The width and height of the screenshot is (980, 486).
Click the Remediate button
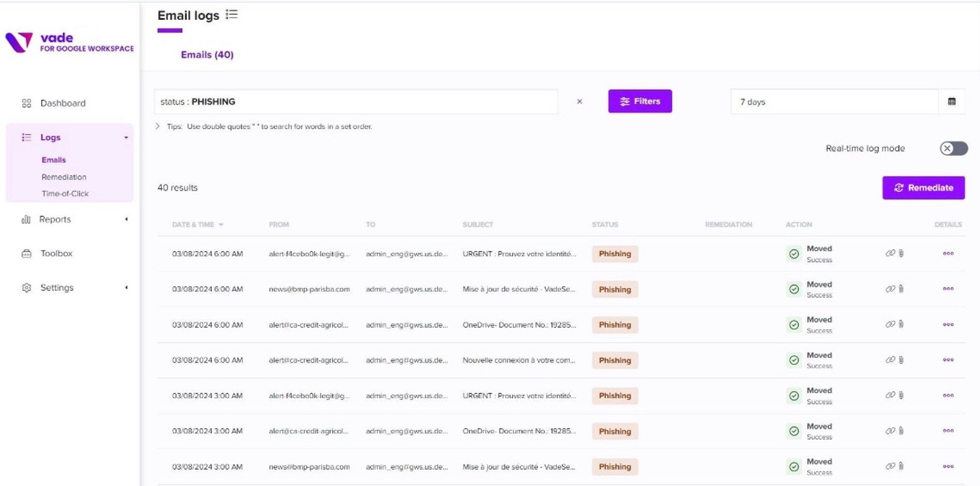[x=924, y=188]
